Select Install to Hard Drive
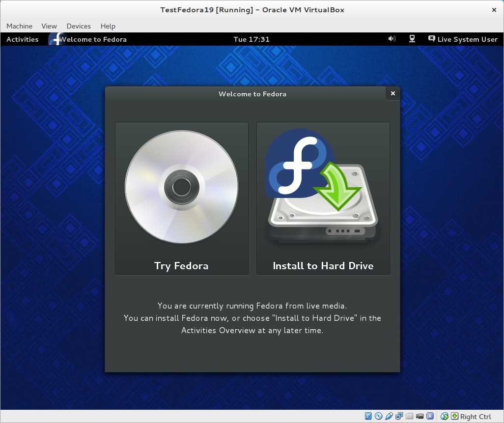504x423 pixels. click(323, 198)
